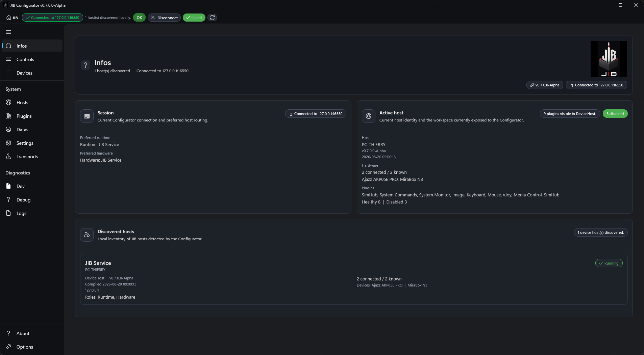644x355 pixels.
Task: Select the JIB Service host title
Action: (x=98, y=263)
